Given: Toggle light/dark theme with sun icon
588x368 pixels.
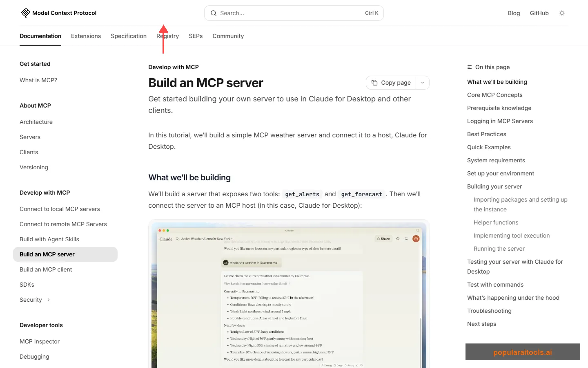Looking at the screenshot, I should click(562, 13).
